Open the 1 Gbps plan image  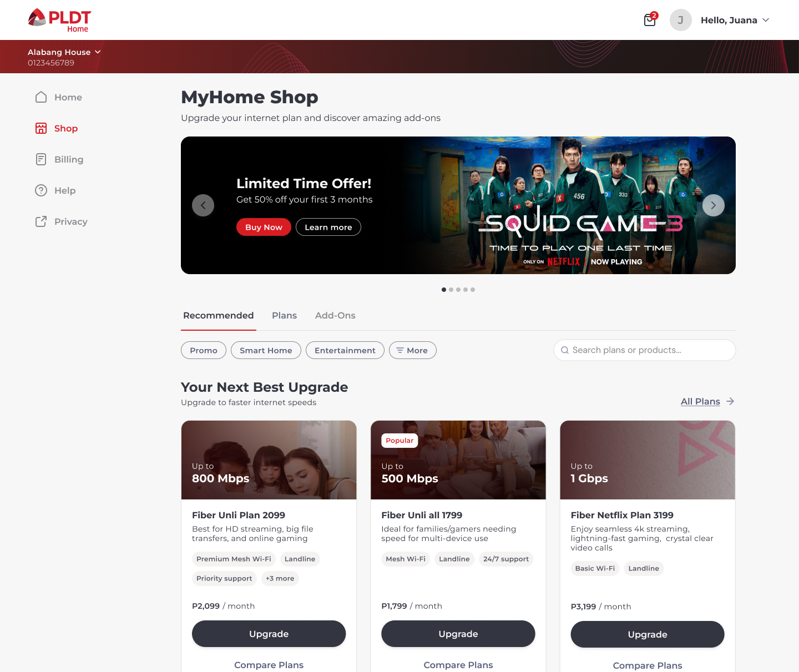click(648, 460)
